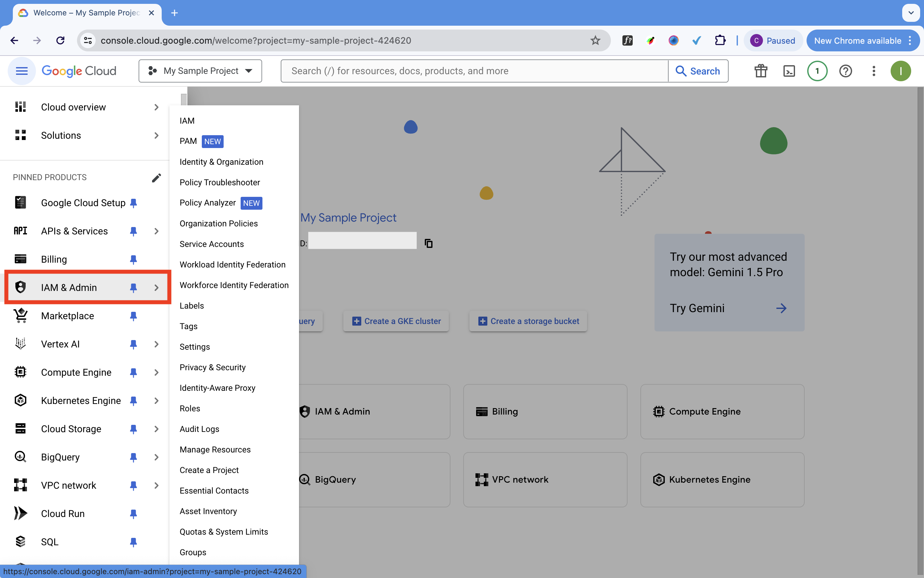Unpin Google Cloud Setup from pinned products
Image resolution: width=924 pixels, height=578 pixels.
click(133, 203)
